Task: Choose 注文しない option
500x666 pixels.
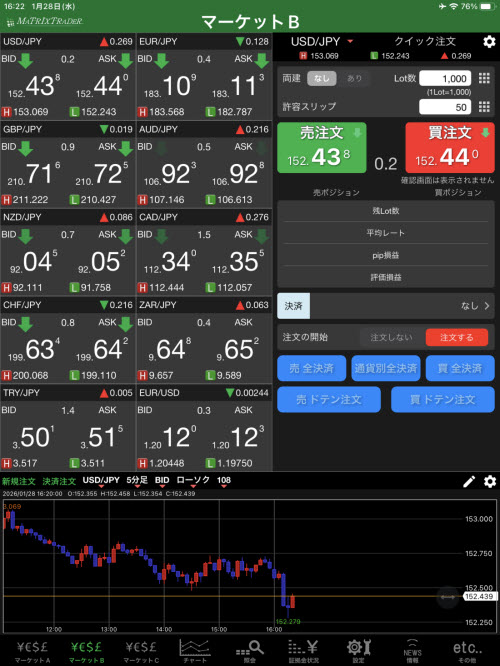Action: 391,338
